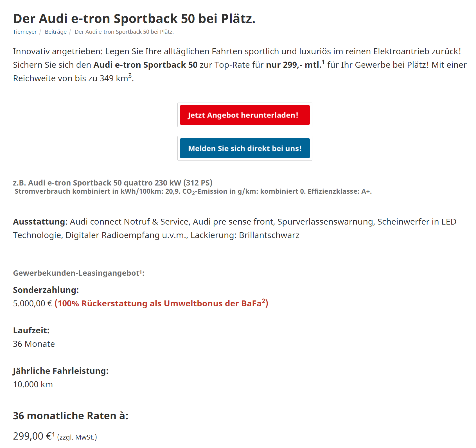The image size is (476, 448).
Task: Open the Tiemeyer breadcrumb link
Action: (x=25, y=32)
